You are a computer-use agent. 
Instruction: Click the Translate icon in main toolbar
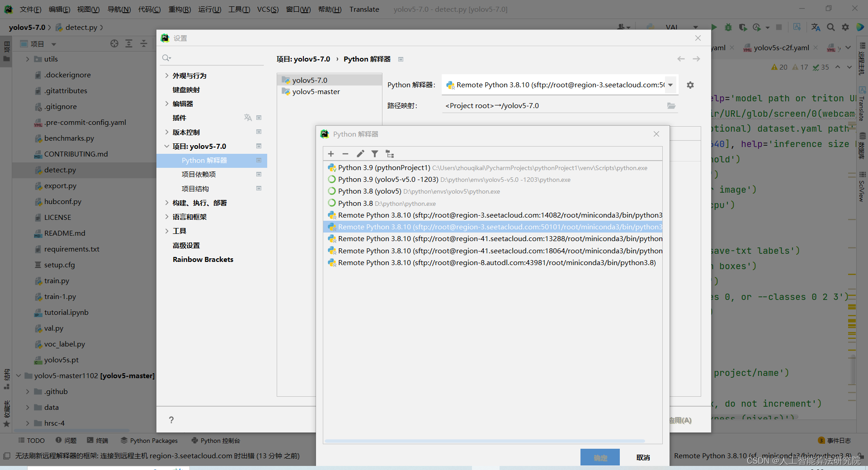point(816,27)
